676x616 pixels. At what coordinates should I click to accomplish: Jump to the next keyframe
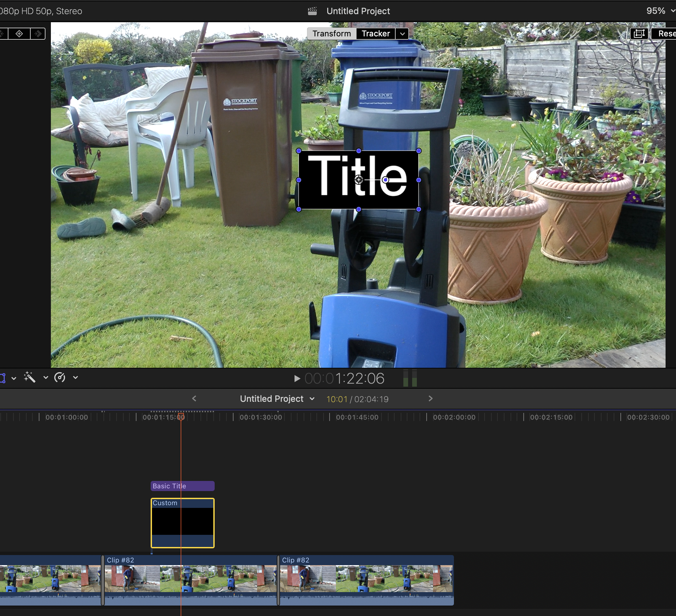(x=38, y=34)
